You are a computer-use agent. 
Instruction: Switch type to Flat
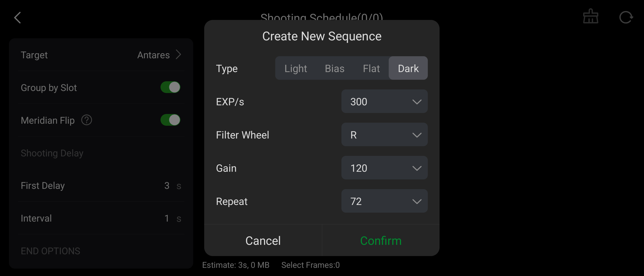point(371,68)
